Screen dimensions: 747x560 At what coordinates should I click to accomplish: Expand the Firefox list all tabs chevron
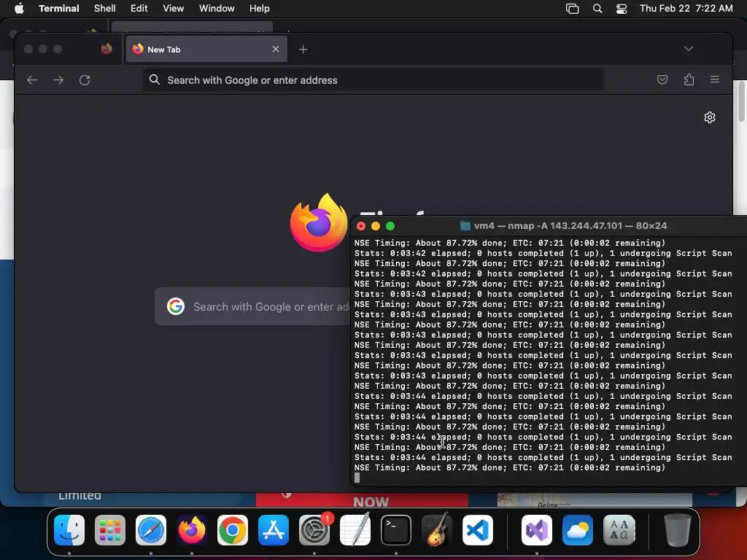coord(689,49)
